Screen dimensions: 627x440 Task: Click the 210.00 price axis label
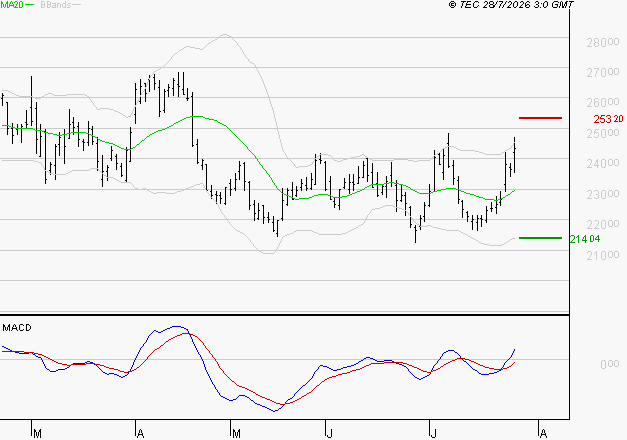603,255
